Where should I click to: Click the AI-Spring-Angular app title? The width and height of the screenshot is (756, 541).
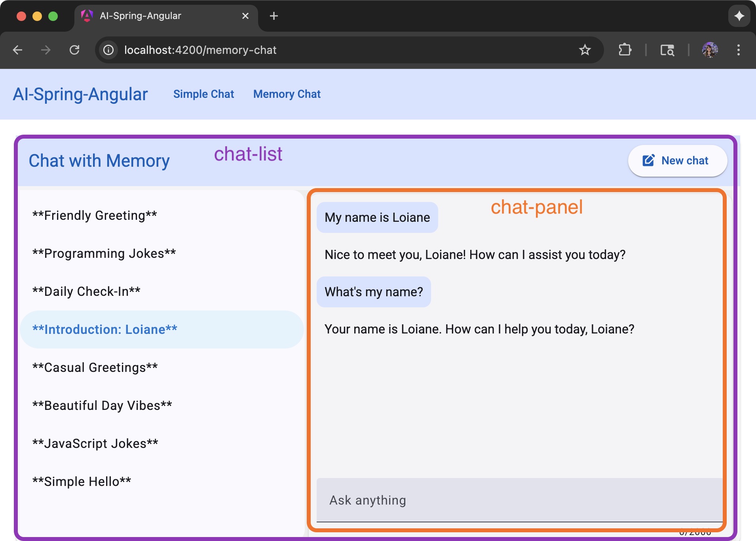[x=80, y=94]
